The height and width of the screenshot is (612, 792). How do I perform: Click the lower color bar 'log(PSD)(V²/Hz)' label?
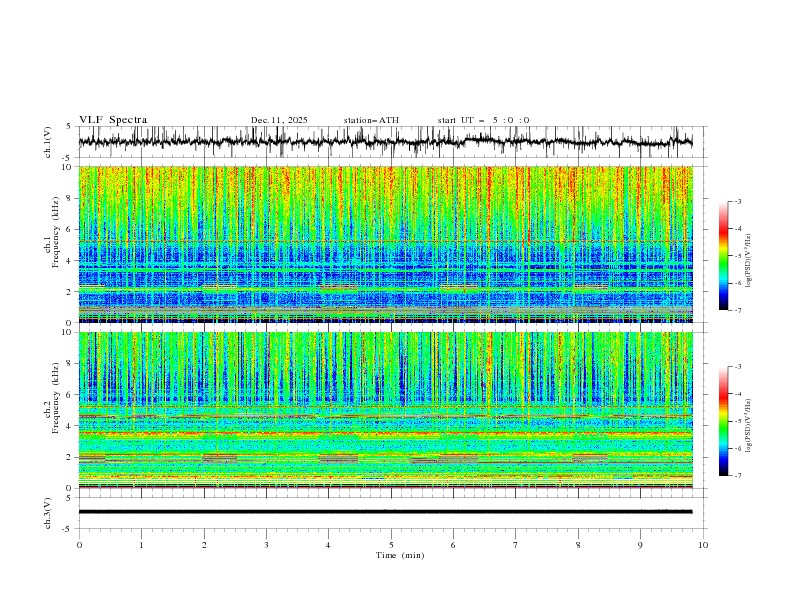(749, 426)
